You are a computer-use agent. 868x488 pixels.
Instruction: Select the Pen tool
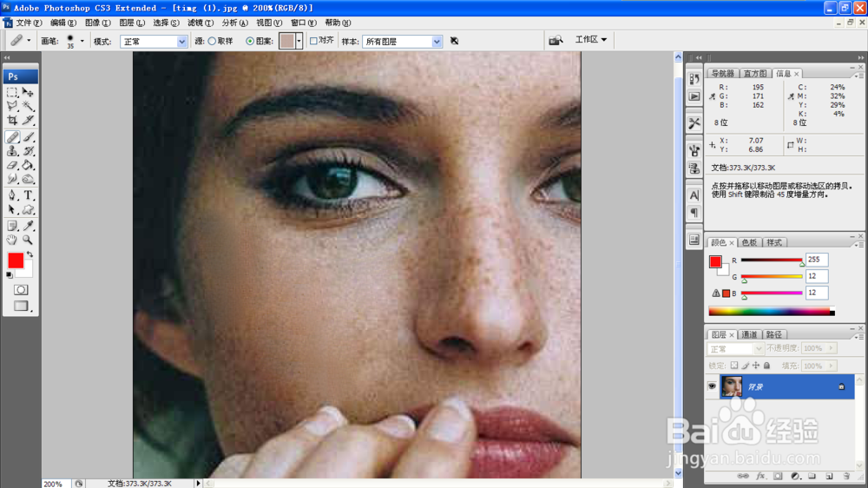11,195
